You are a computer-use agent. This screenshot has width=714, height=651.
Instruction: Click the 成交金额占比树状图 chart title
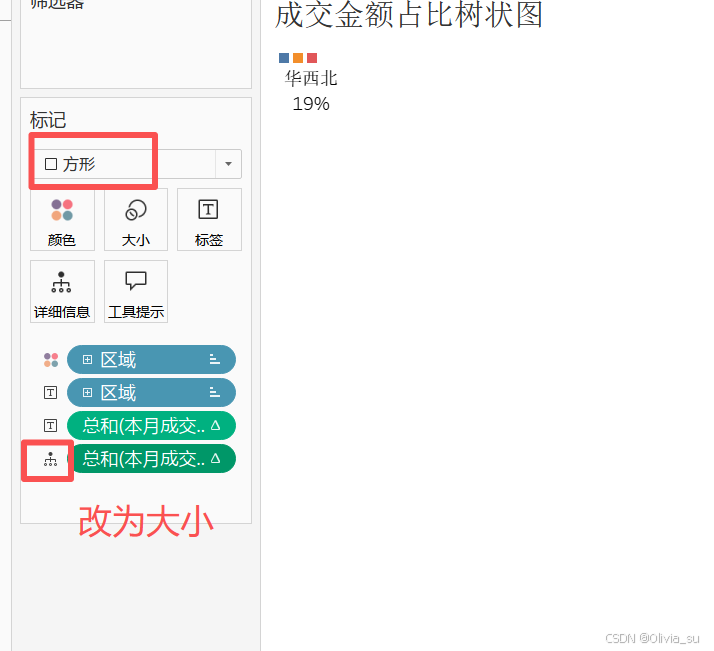(x=409, y=15)
